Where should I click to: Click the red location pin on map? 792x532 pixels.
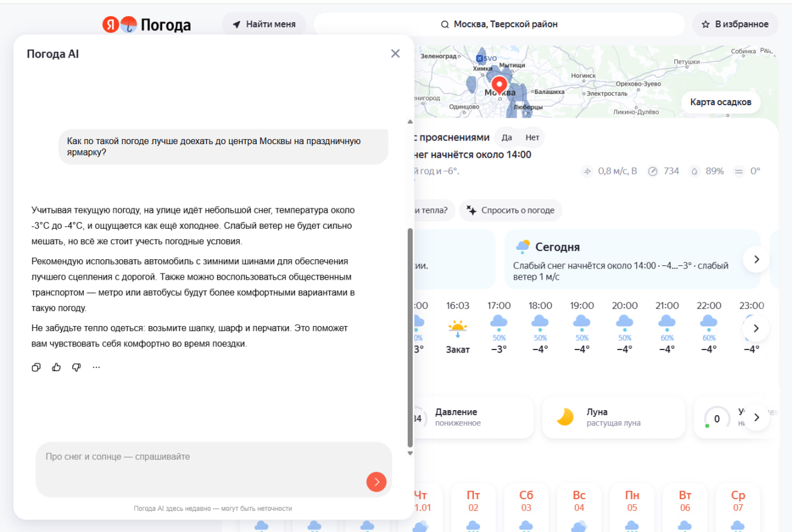tap(499, 85)
